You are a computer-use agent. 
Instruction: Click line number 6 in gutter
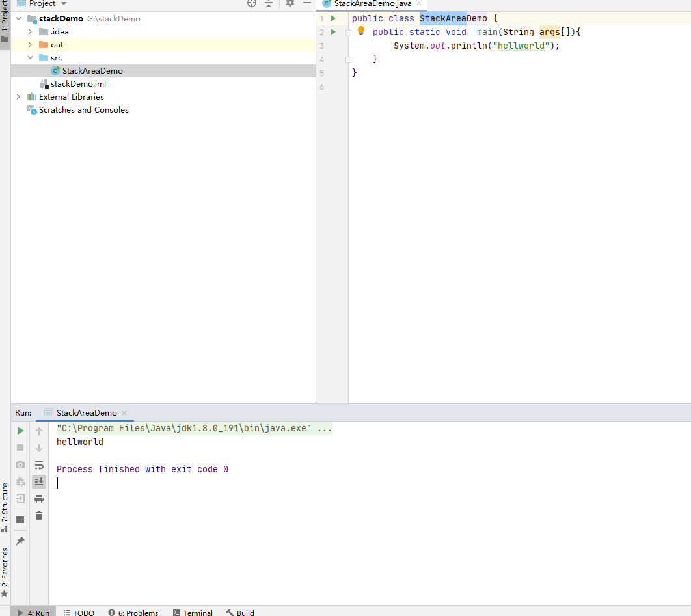[x=321, y=87]
